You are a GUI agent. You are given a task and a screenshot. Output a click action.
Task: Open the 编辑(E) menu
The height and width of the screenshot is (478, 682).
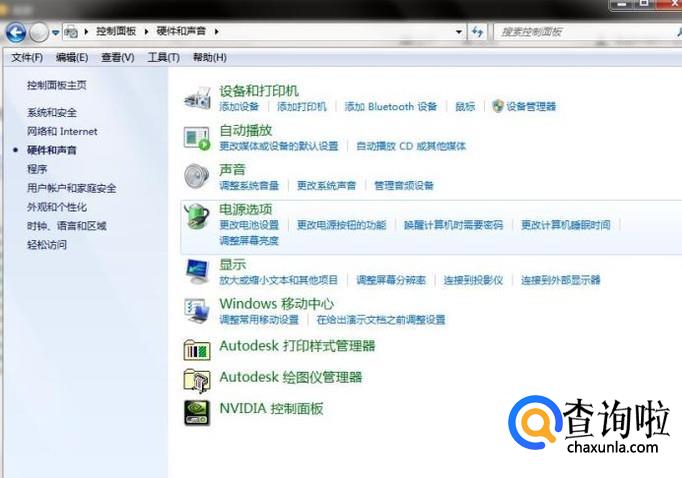(x=72, y=57)
